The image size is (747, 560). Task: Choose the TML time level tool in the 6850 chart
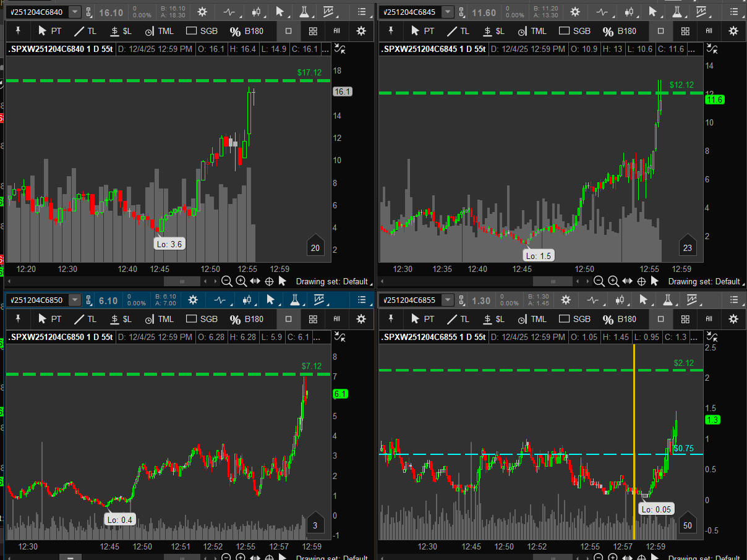(x=160, y=319)
